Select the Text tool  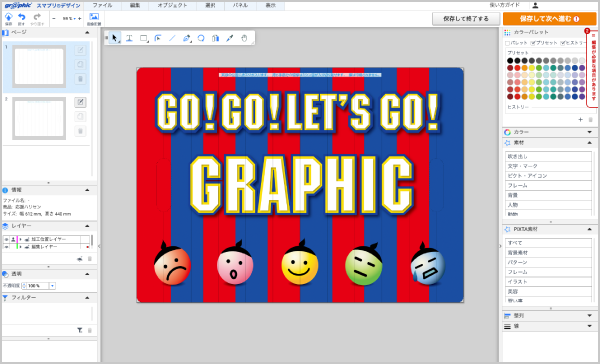tap(129, 38)
